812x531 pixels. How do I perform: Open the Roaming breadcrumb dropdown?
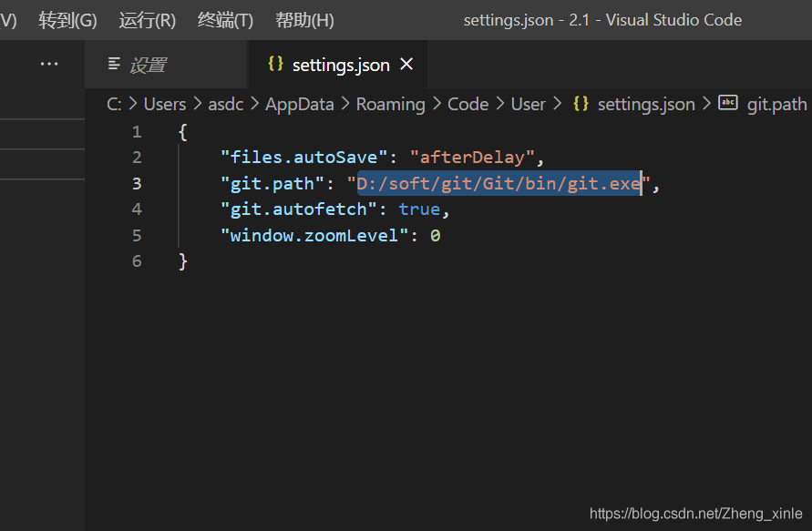390,104
